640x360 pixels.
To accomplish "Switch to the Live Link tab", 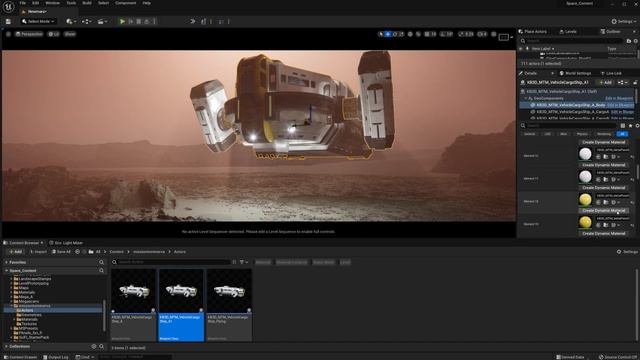I will click(x=611, y=73).
